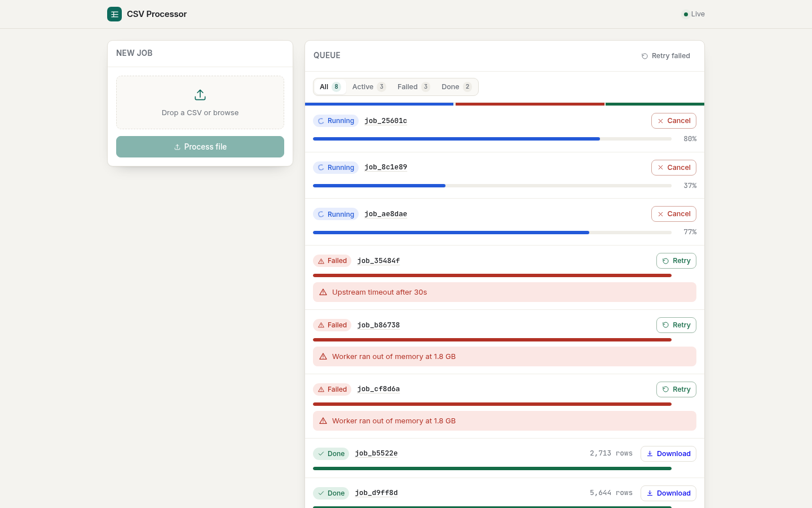
Task: Open the Done tab
Action: tap(456, 87)
